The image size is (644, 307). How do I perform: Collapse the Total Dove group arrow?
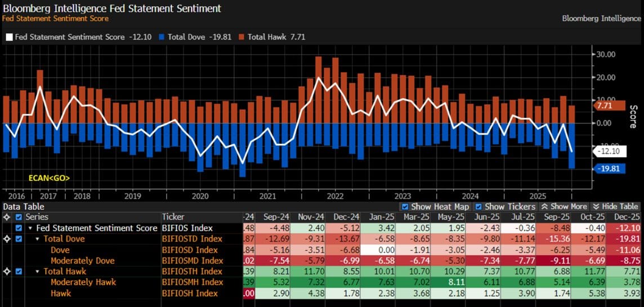tap(38, 239)
